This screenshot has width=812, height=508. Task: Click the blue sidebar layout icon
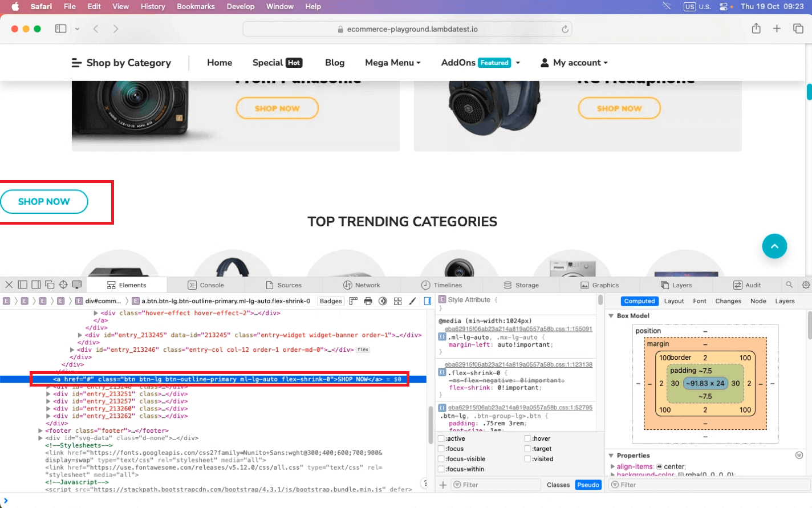coord(427,300)
